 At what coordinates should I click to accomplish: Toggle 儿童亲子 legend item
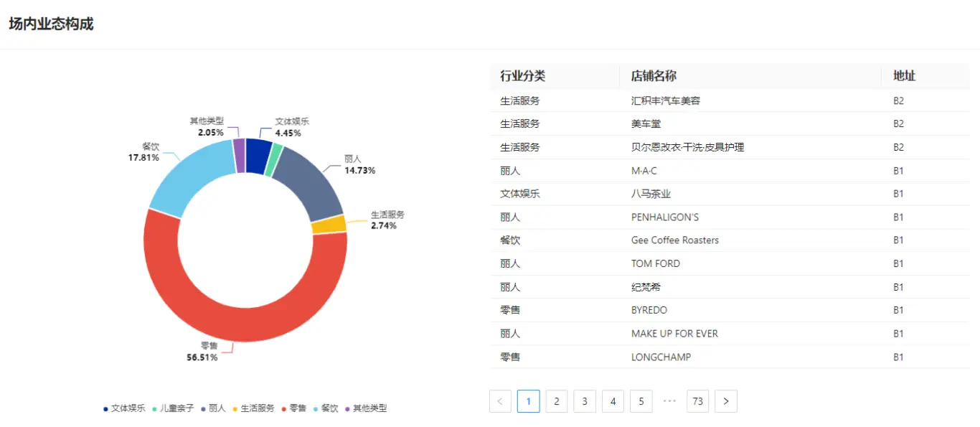(173, 408)
